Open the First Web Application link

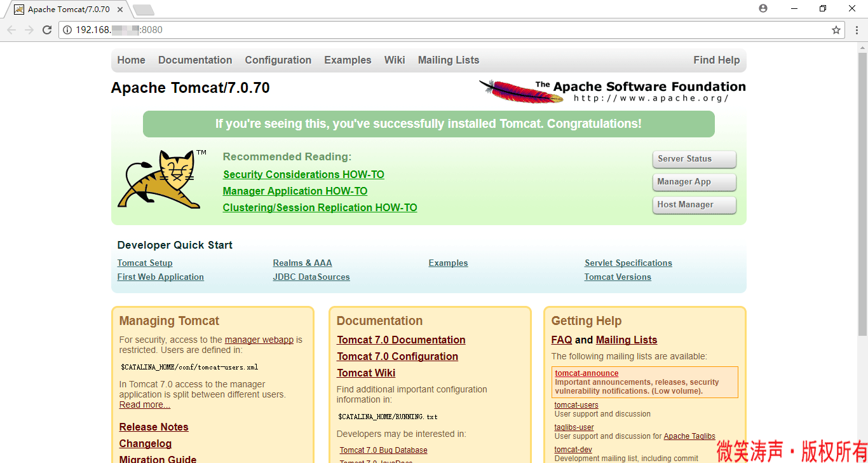coord(161,277)
